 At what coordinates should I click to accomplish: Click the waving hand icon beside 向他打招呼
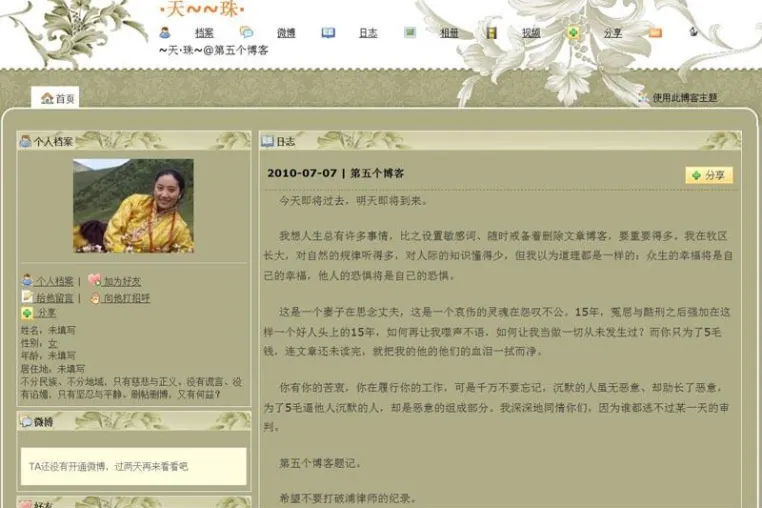[95, 298]
